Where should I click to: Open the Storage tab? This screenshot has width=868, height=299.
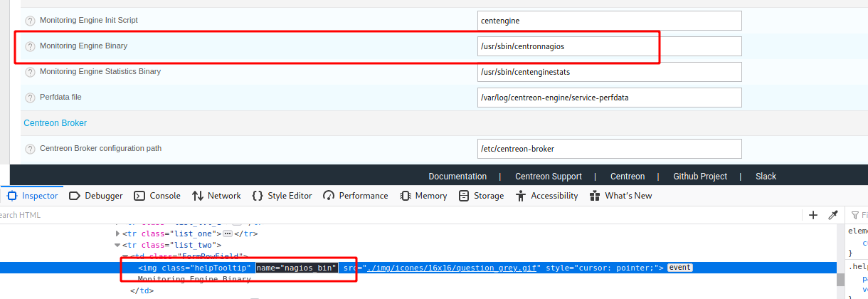[x=481, y=196]
